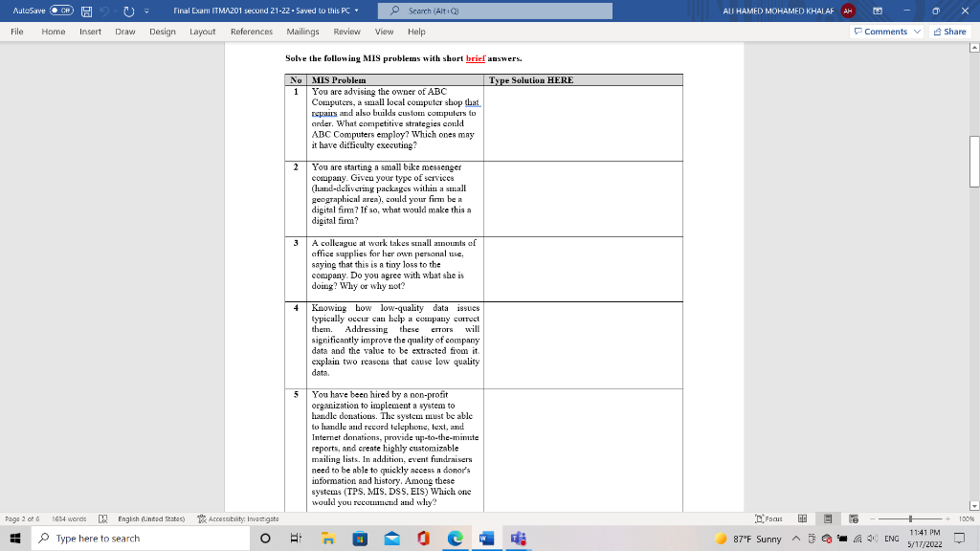Viewport: 980px width, 551px height.
Task: Open the Windows Start menu
Action: pyautogui.click(x=15, y=538)
